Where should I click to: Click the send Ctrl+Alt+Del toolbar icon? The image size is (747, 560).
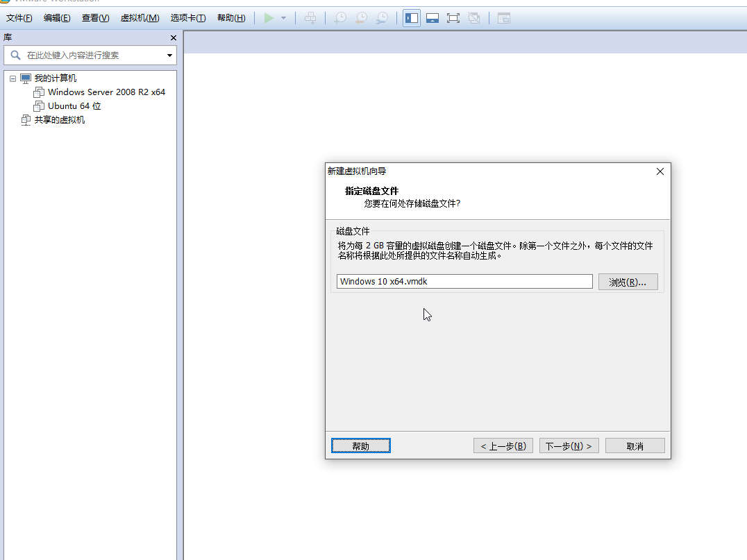coord(310,18)
